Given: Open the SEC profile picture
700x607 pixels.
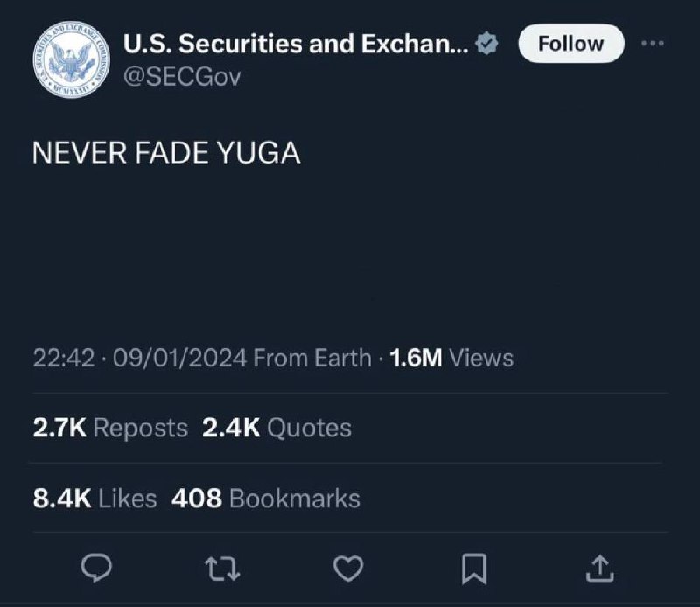Looking at the screenshot, I should click(72, 59).
